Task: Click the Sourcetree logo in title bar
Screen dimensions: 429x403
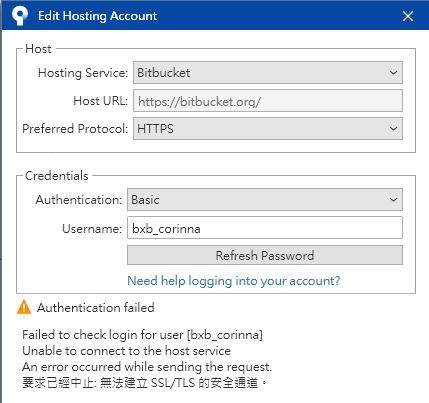Action: click(x=20, y=16)
